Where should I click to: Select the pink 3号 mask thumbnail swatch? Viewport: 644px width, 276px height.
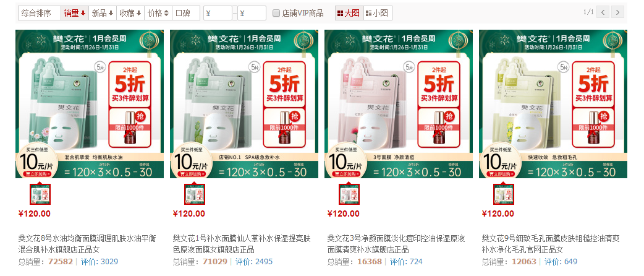point(349,194)
